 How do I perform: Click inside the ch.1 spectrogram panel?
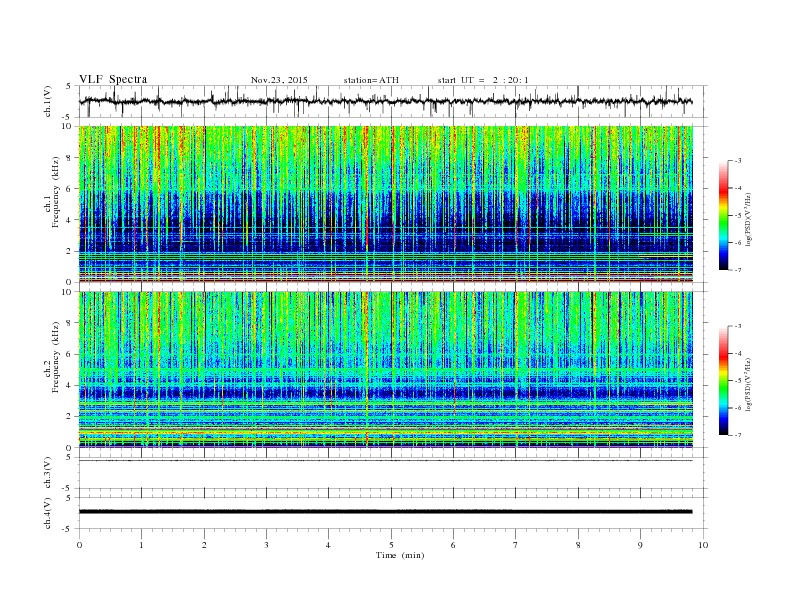(385, 204)
